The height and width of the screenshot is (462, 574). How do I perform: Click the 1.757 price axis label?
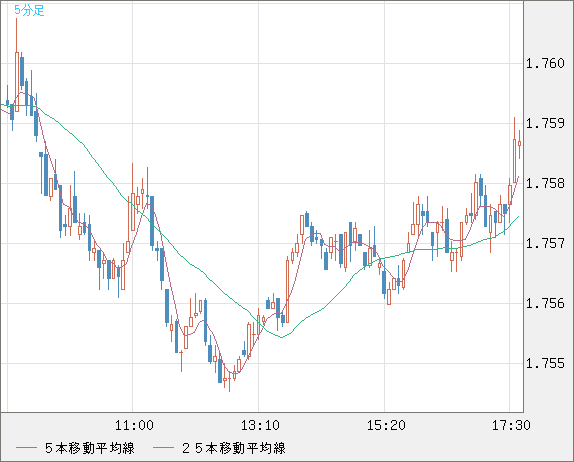[545, 243]
